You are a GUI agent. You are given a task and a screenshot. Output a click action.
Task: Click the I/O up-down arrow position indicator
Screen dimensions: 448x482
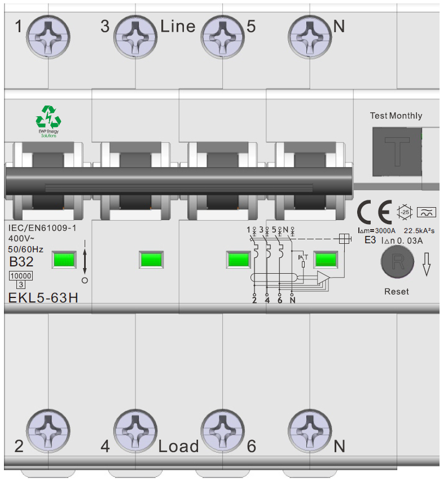(85, 260)
